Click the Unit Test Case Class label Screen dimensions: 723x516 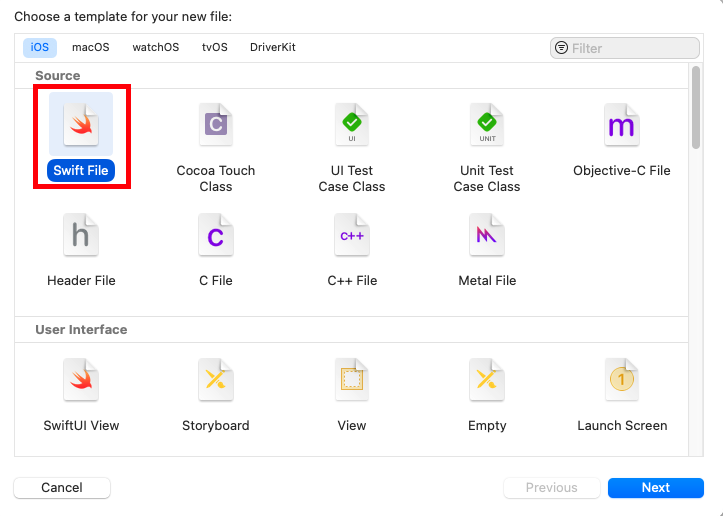[487, 178]
